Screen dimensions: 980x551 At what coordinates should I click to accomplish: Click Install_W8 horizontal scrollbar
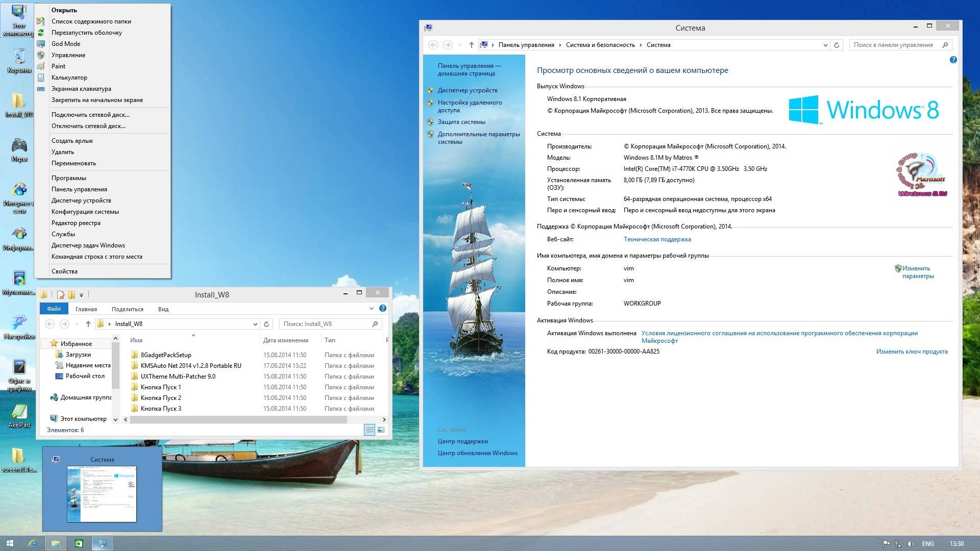pyautogui.click(x=238, y=419)
